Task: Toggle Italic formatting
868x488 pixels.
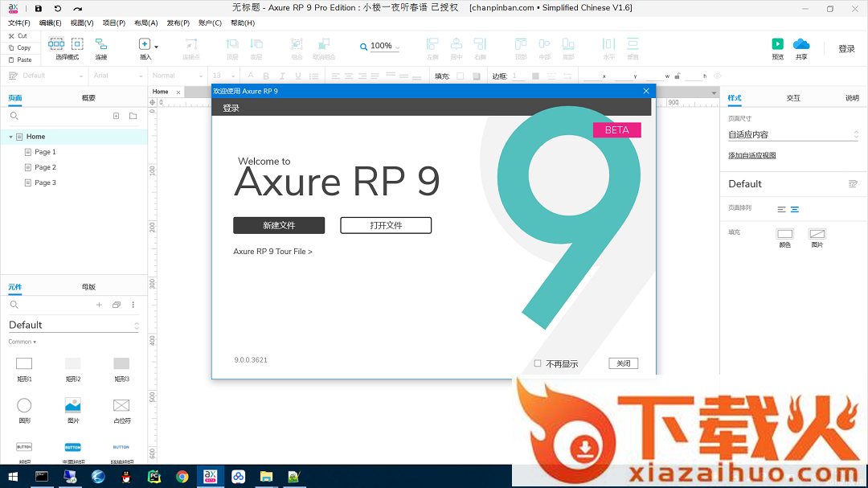Action: pos(282,76)
